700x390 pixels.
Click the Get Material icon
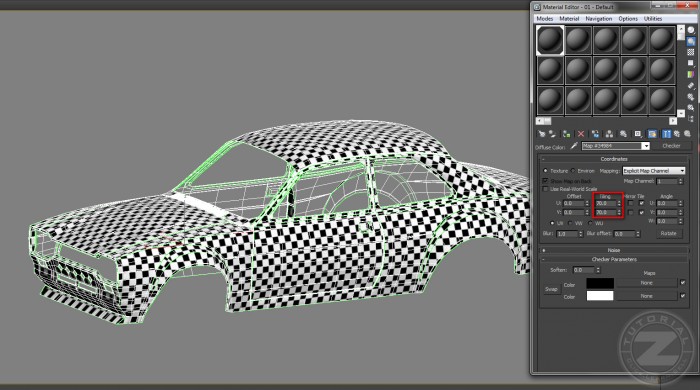pyautogui.click(x=542, y=134)
